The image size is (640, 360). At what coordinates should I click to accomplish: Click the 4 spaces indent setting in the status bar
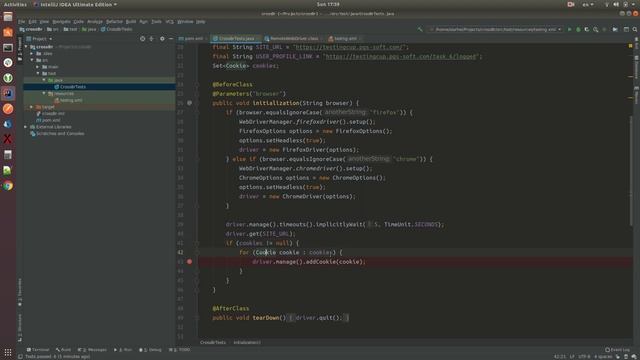click(x=603, y=357)
